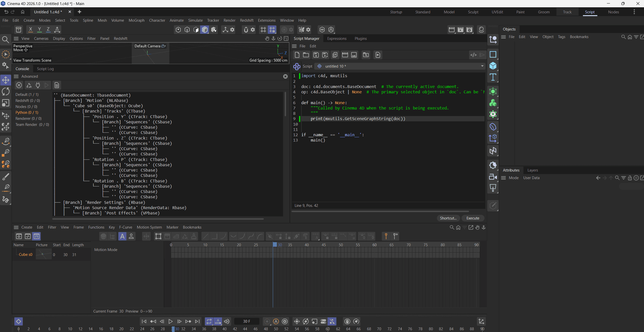This screenshot has height=332, width=644.
Task: Add a Text spline object icon
Action: (x=493, y=77)
